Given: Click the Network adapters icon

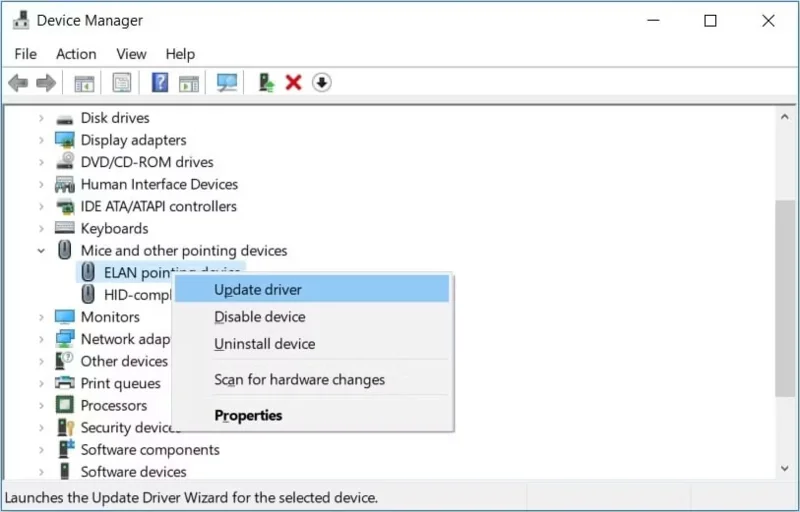Looking at the screenshot, I should pos(65,339).
